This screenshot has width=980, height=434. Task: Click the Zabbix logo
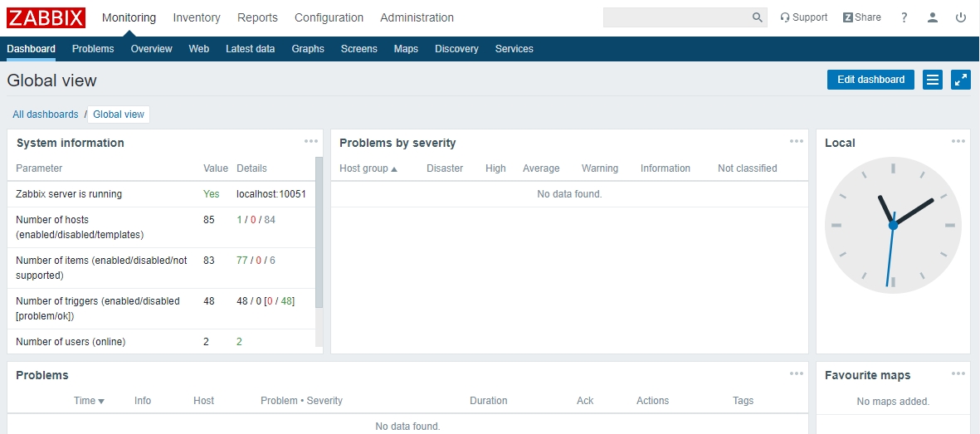46,17
